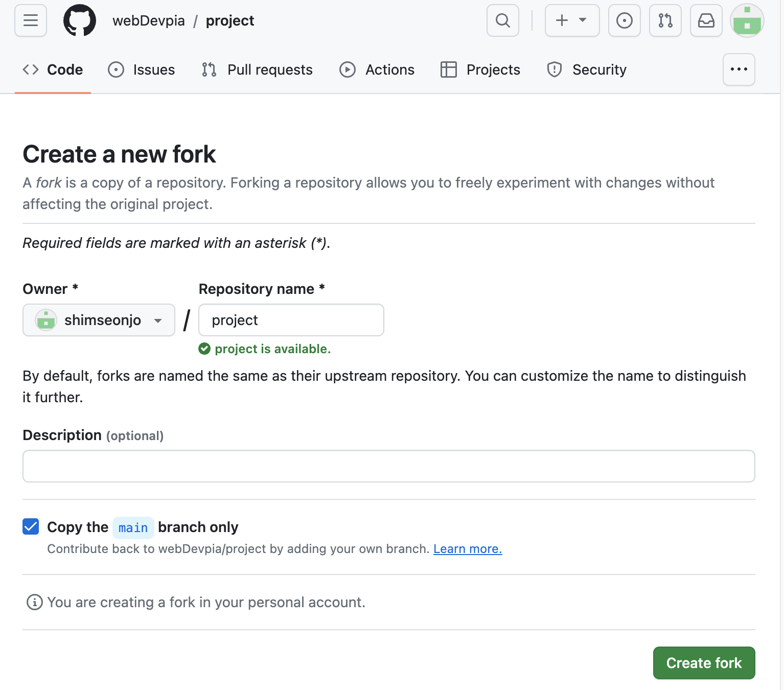Viewport: 784px width, 690px height.
Task: Switch to the Pull requests tab
Action: click(x=256, y=70)
